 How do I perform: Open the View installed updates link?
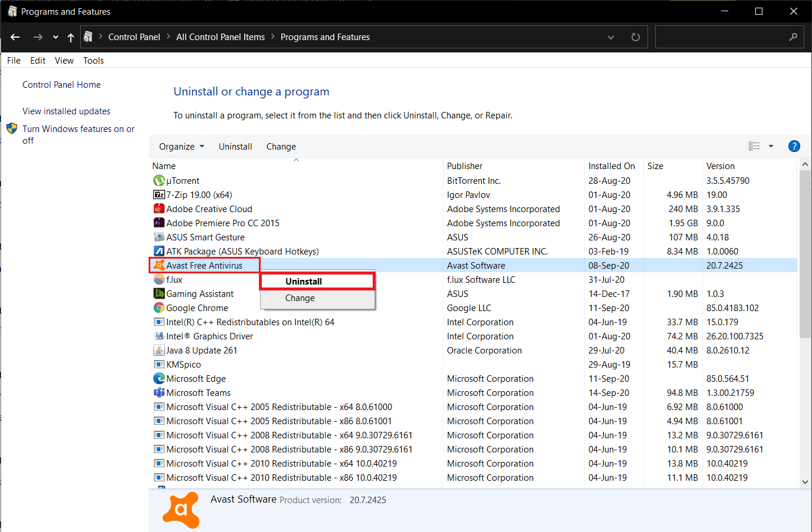coord(66,111)
